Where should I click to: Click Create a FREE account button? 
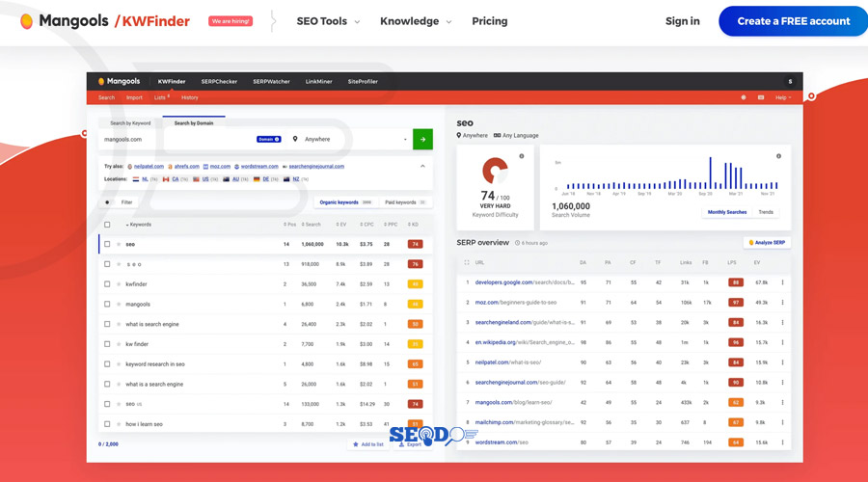point(793,21)
